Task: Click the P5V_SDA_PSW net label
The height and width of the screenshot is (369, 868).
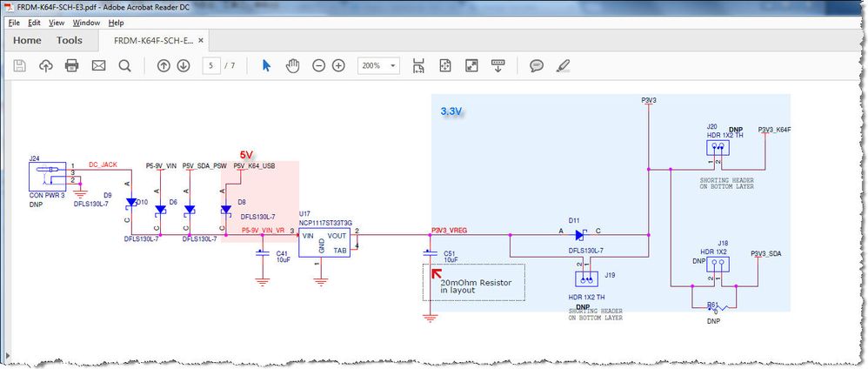Action: coord(204,165)
